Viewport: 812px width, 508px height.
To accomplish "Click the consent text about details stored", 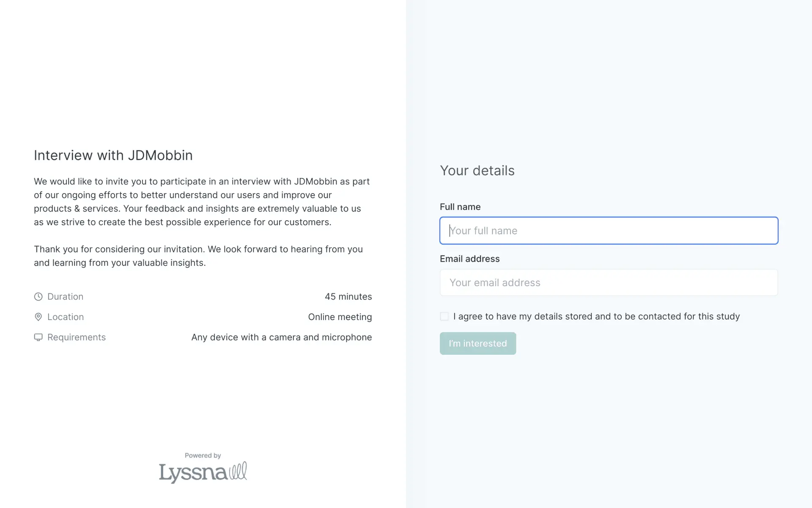I will (596, 316).
